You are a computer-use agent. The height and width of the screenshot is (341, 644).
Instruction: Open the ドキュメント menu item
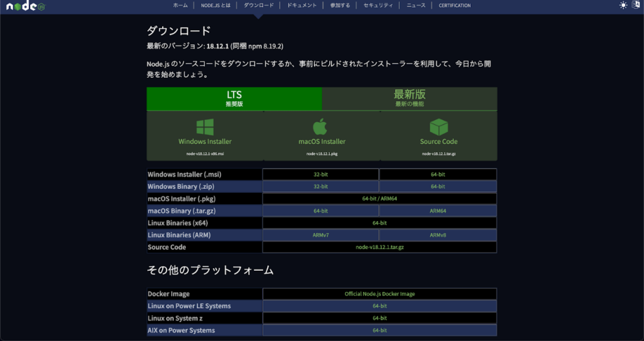302,5
